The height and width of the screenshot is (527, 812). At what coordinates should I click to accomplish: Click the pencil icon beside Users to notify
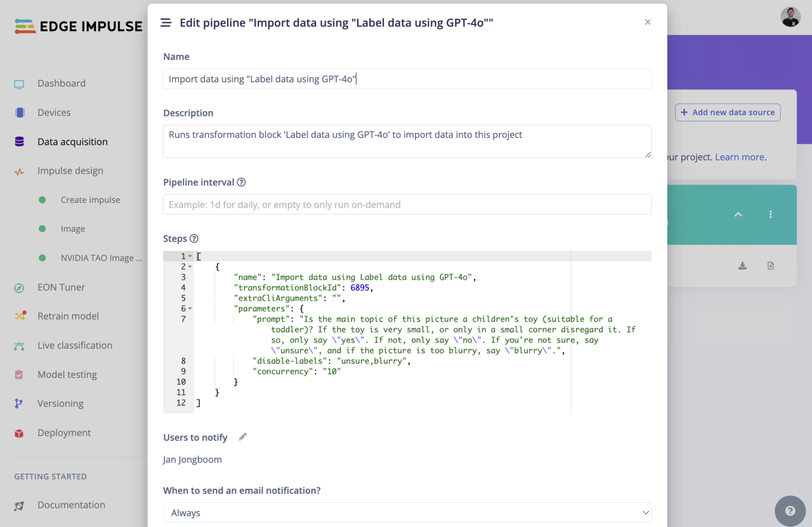tap(242, 437)
